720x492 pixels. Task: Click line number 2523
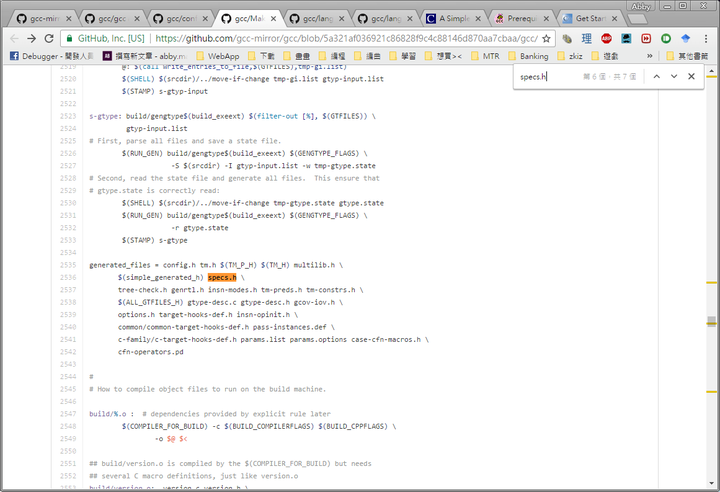[x=68, y=116]
